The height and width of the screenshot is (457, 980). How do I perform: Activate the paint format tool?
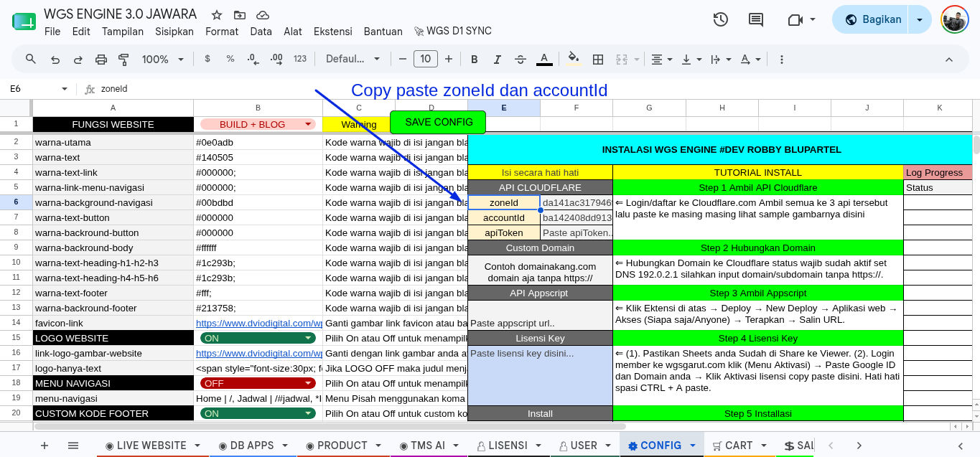click(x=123, y=59)
